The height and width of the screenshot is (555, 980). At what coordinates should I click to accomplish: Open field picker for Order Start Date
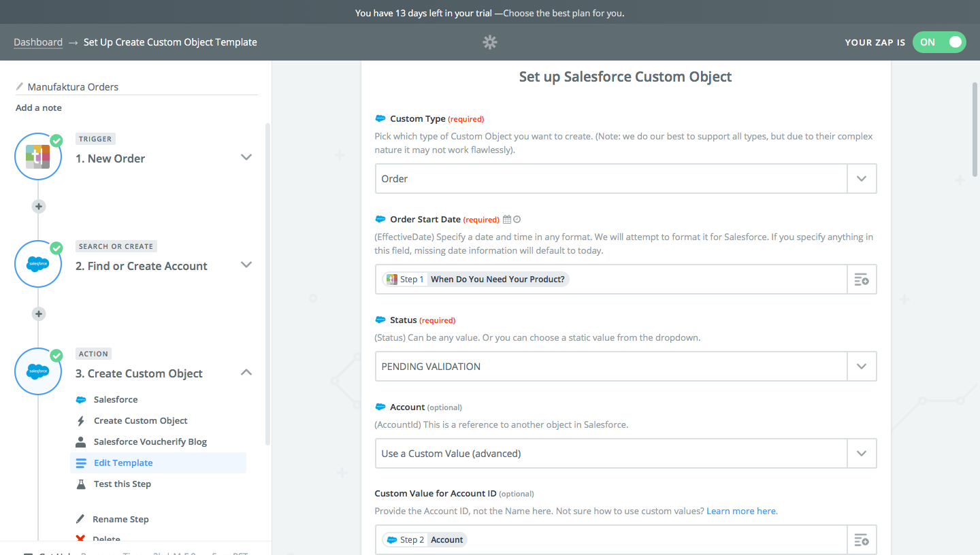click(x=862, y=280)
